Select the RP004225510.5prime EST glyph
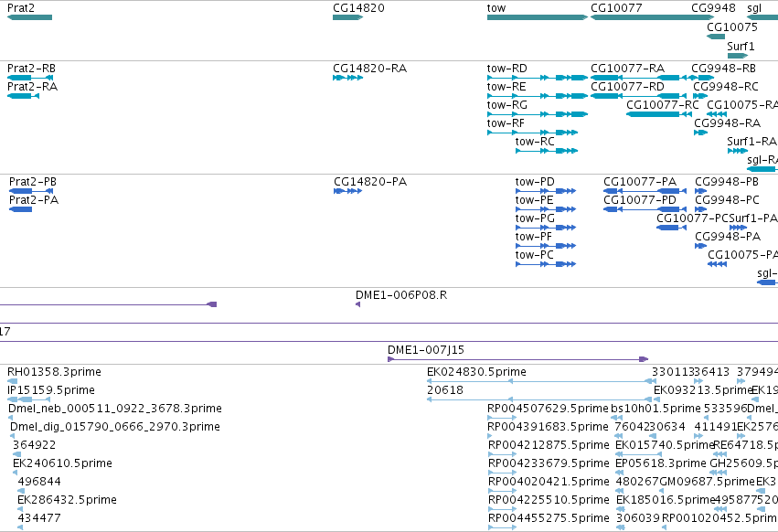The width and height of the screenshot is (778, 532). tap(502, 509)
